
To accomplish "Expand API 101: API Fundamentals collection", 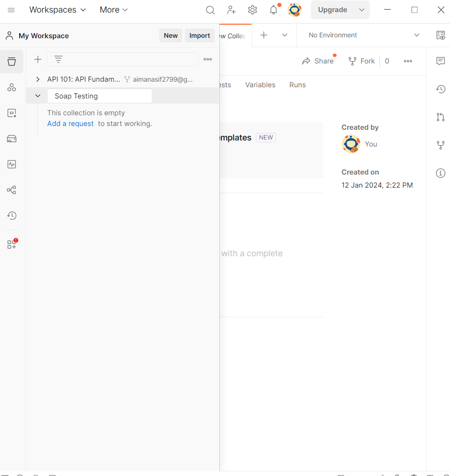I will [38, 79].
